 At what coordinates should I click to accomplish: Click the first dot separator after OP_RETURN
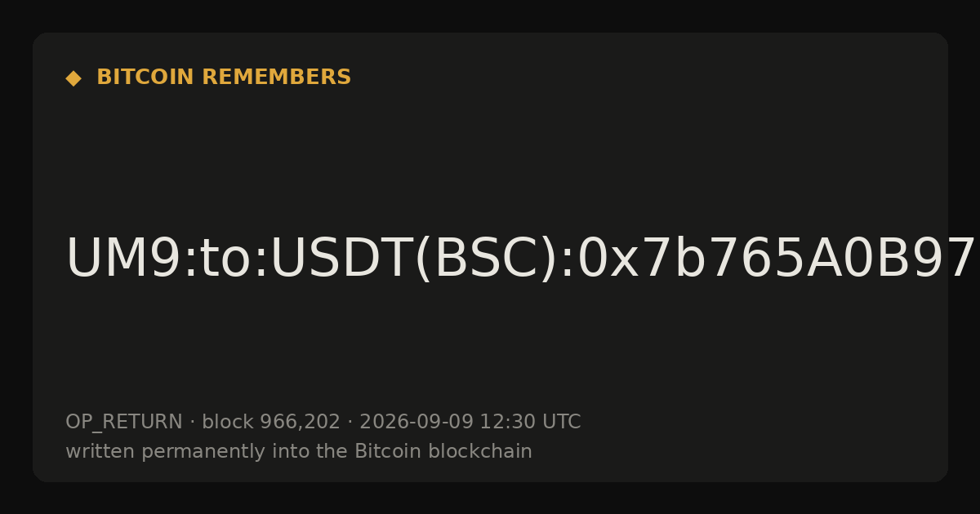pos(192,423)
